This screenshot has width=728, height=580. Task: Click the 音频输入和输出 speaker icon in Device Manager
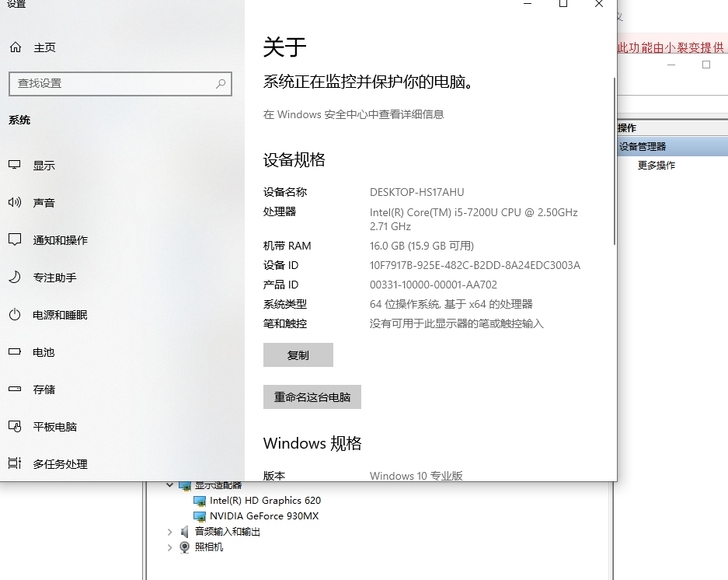point(184,532)
